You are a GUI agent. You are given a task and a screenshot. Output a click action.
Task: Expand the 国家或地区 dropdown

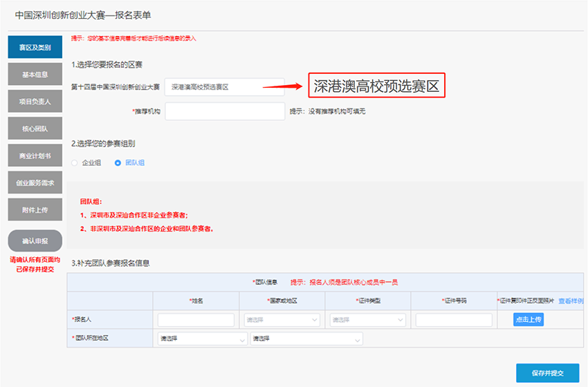click(x=282, y=320)
